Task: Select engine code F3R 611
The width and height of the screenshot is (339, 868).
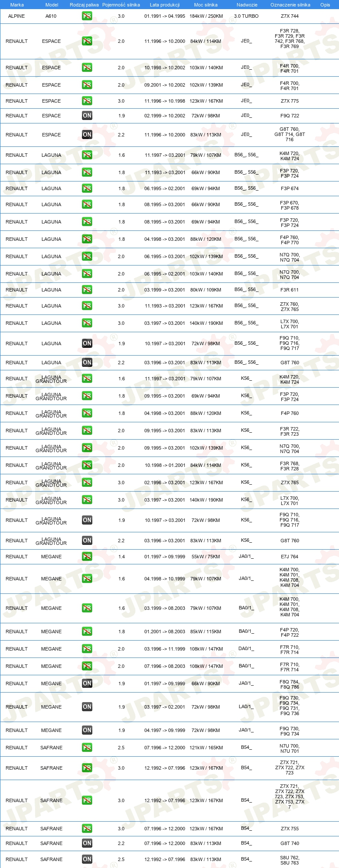Action: 290,290
